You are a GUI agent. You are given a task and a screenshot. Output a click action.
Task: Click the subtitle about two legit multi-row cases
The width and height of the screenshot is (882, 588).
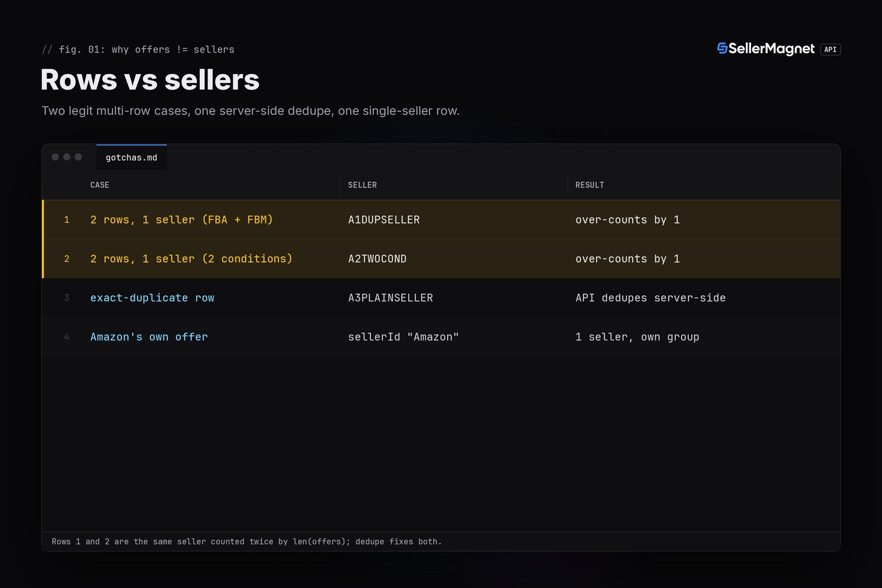click(x=250, y=111)
